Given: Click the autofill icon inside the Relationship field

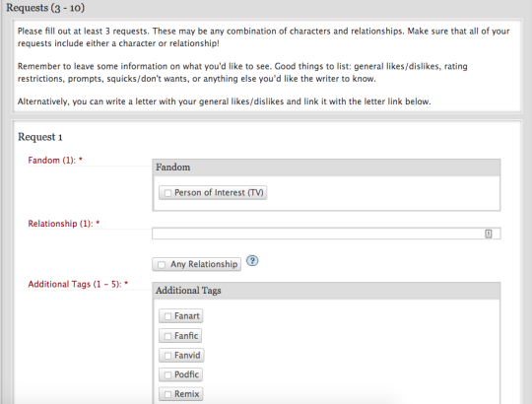Looking at the screenshot, I should coord(489,234).
